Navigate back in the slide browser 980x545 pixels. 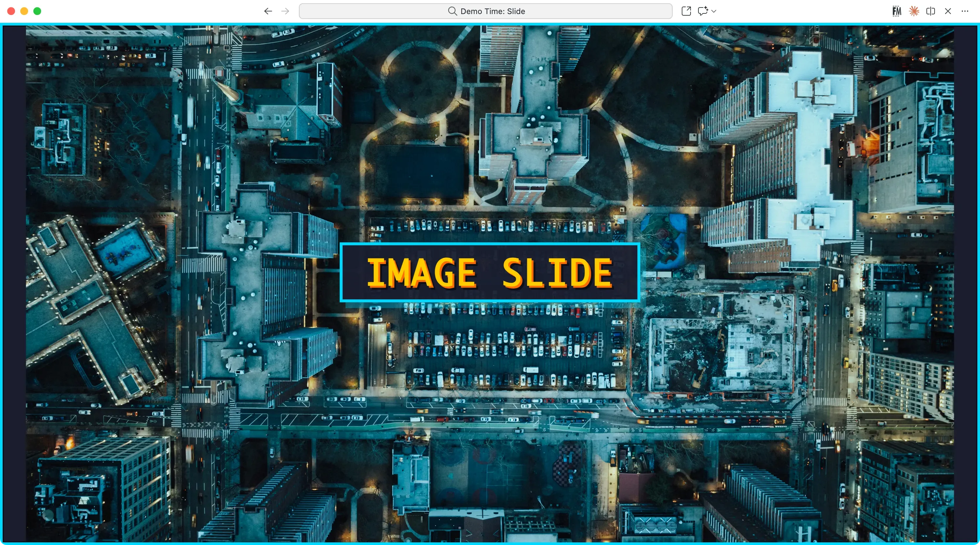[268, 11]
